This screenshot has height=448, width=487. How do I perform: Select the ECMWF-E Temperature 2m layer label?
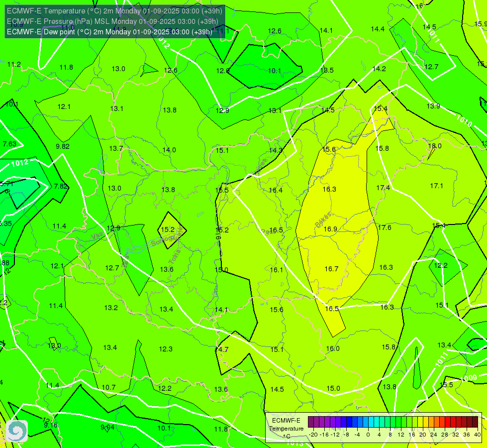coord(114,11)
